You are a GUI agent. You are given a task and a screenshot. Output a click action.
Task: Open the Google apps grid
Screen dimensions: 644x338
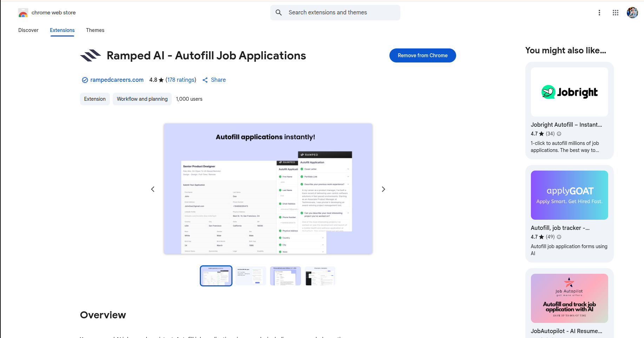click(x=615, y=13)
